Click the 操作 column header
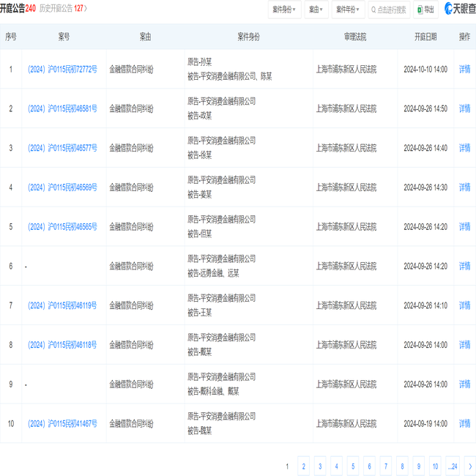476x476 pixels. tap(464, 37)
